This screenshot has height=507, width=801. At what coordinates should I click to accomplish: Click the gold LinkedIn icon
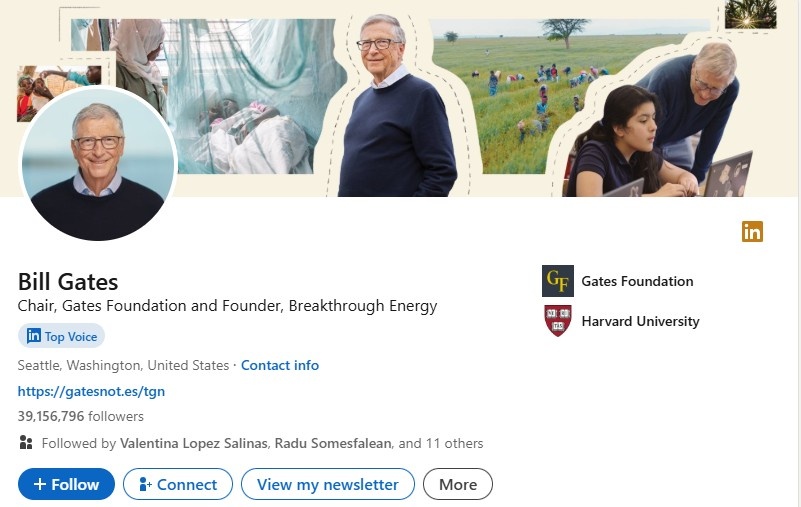pos(752,232)
